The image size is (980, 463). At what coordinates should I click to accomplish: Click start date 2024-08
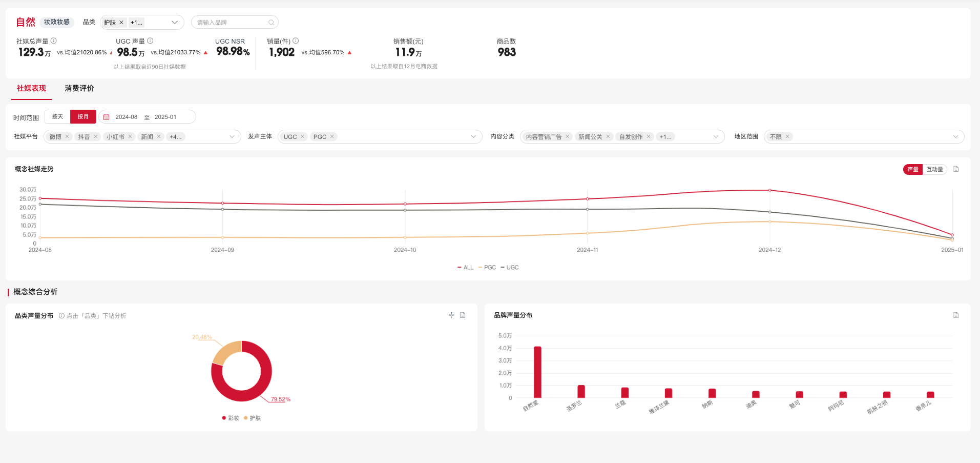pos(126,117)
